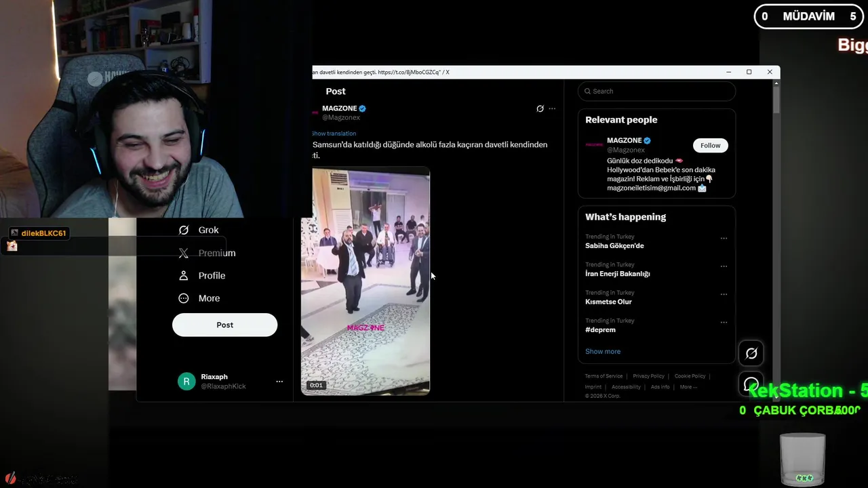Click the MAGZONE verified badge on post

point(363,108)
